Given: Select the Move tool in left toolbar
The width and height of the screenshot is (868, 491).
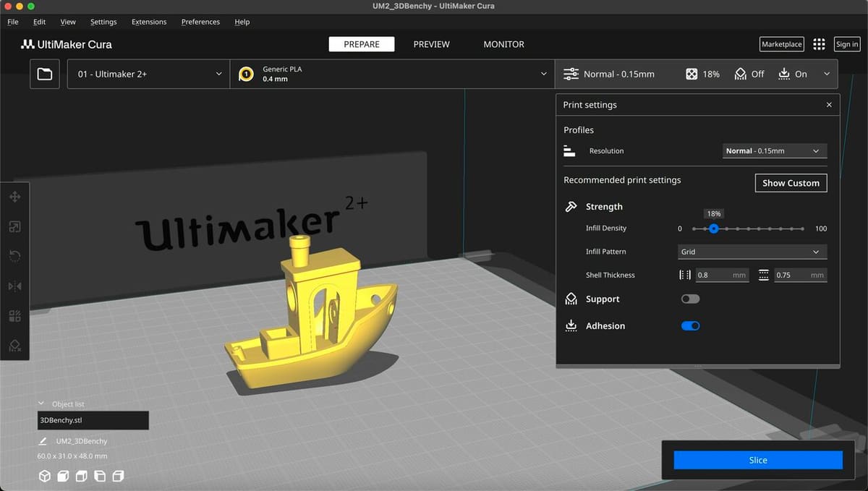Looking at the screenshot, I should point(14,197).
